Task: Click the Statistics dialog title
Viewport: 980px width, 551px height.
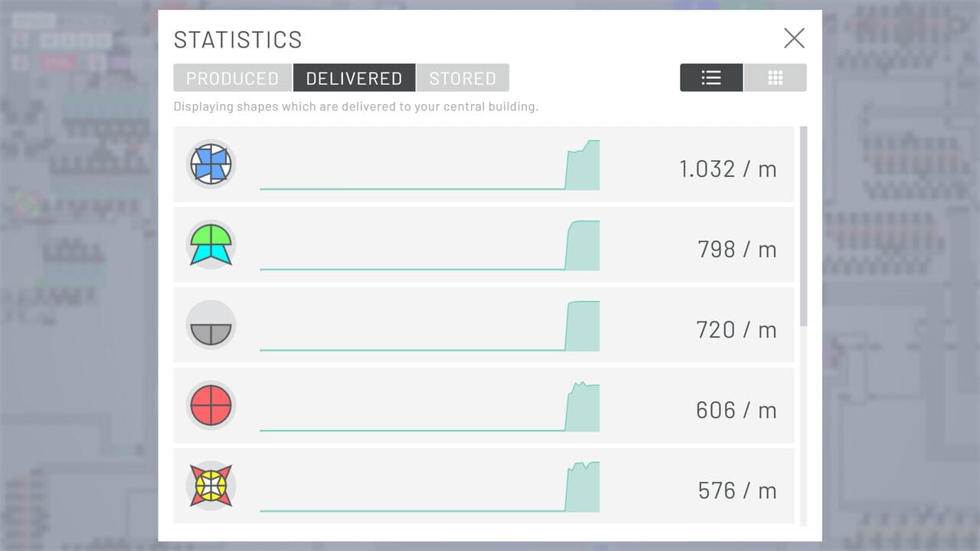Action: [x=238, y=40]
